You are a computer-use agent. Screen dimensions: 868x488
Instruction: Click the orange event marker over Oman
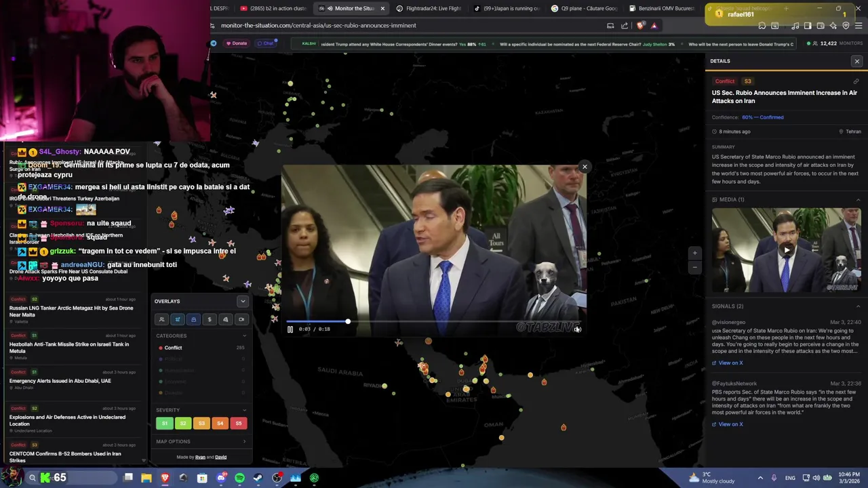tap(502, 438)
